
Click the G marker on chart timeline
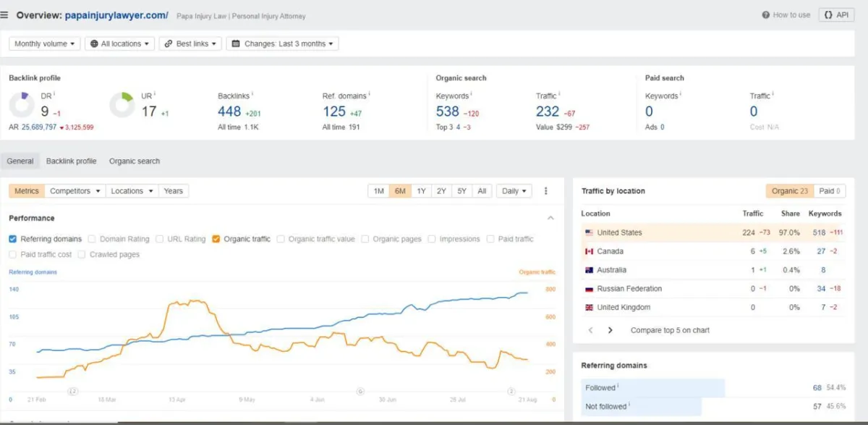[x=360, y=392]
